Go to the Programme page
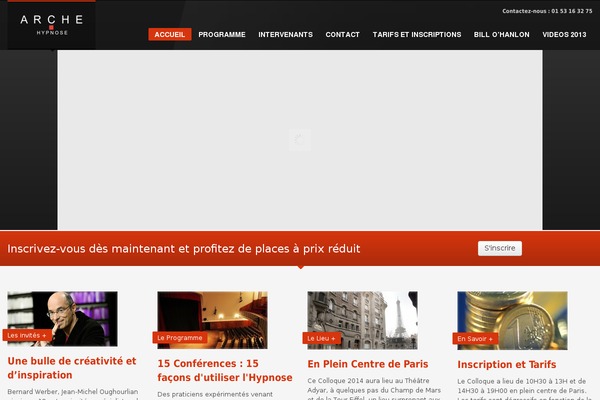This screenshot has height=400, width=600. (x=222, y=34)
